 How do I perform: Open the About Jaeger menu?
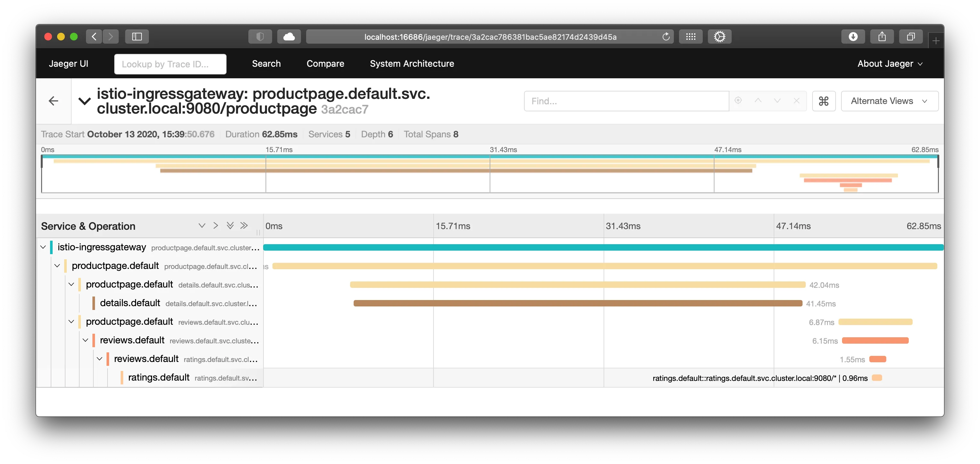pyautogui.click(x=890, y=64)
